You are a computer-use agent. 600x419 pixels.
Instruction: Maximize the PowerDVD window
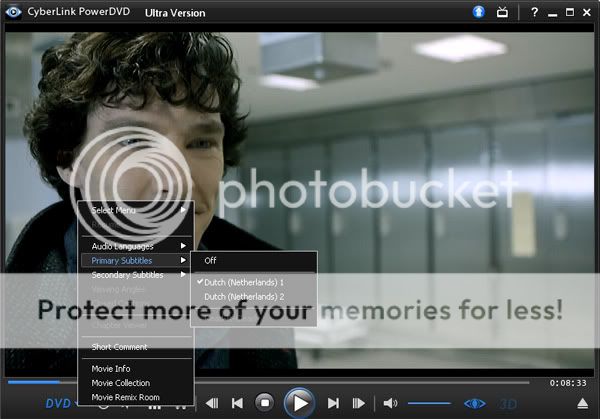tap(570, 12)
